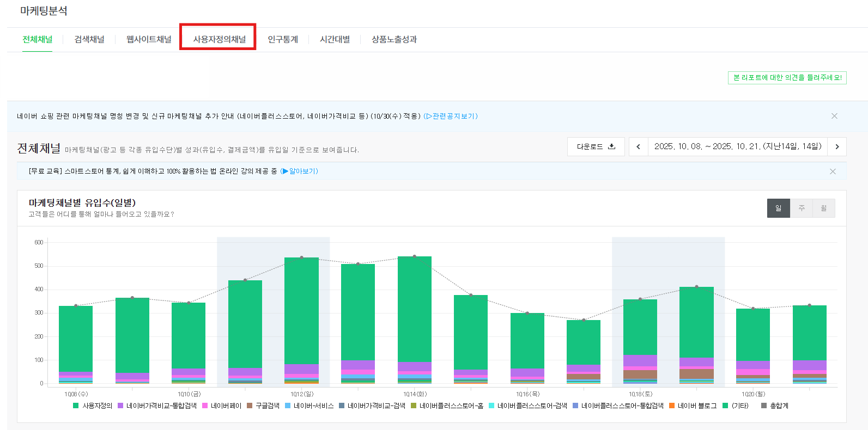This screenshot has height=430, width=868.
Task: Click the report feedback button
Action: (x=787, y=78)
